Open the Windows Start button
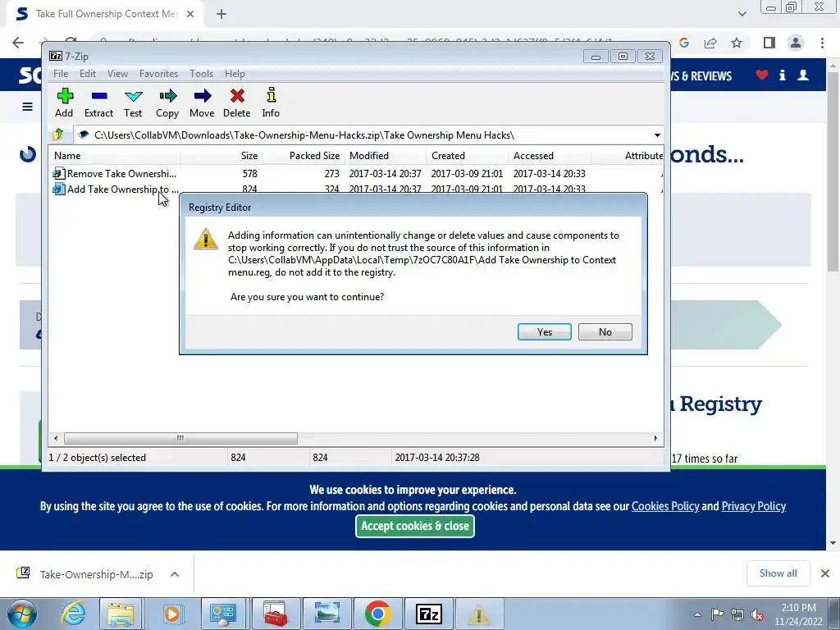The image size is (840, 630). pyautogui.click(x=22, y=614)
